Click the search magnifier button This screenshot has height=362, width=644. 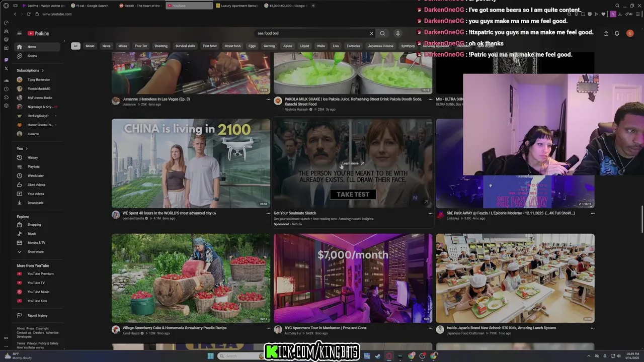382,33
